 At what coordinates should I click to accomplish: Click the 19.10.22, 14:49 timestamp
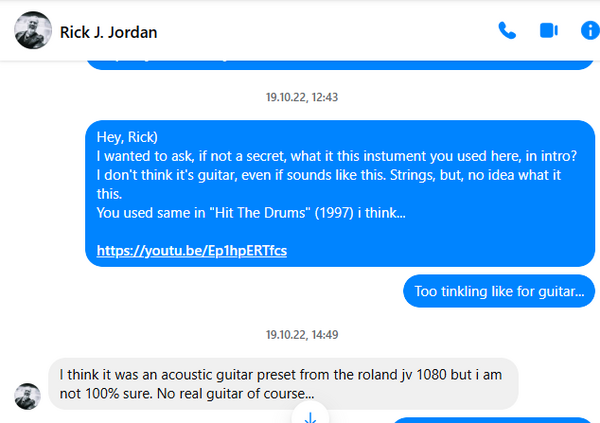[302, 335]
